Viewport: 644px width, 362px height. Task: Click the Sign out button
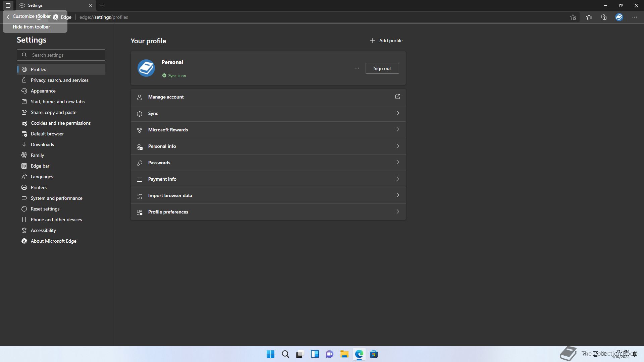[x=382, y=68]
